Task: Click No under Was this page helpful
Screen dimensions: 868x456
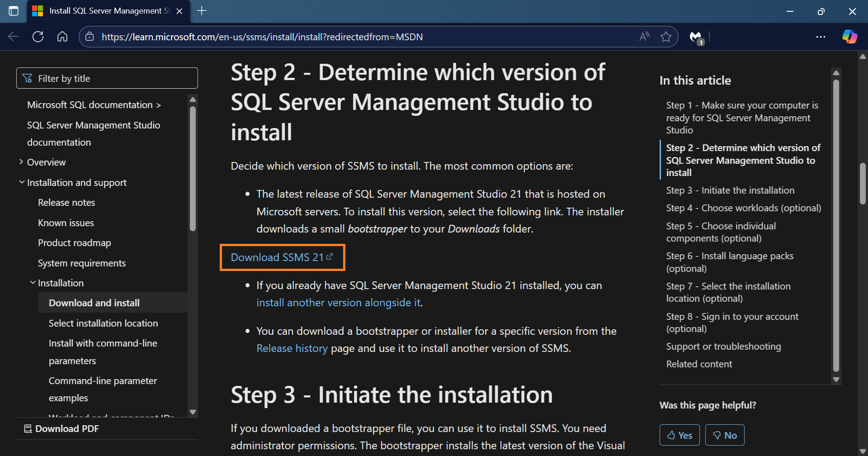Action: tap(725, 435)
